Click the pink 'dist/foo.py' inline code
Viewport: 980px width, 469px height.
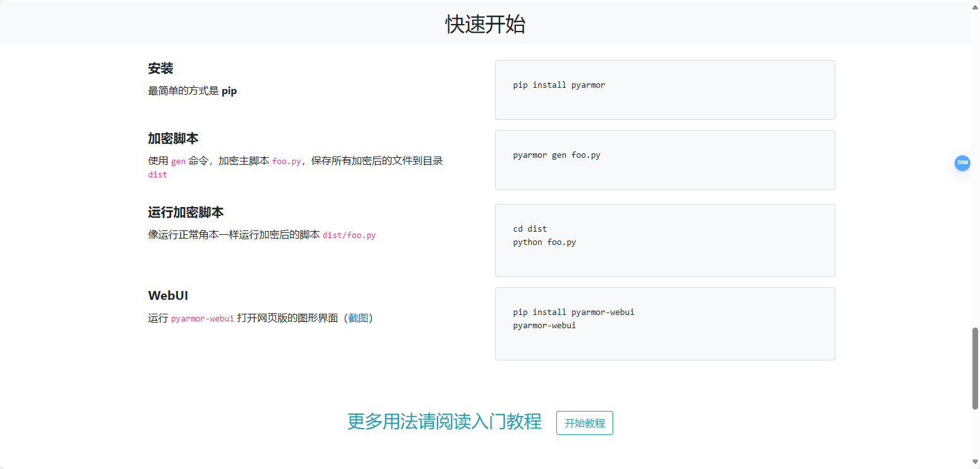pyautogui.click(x=349, y=235)
